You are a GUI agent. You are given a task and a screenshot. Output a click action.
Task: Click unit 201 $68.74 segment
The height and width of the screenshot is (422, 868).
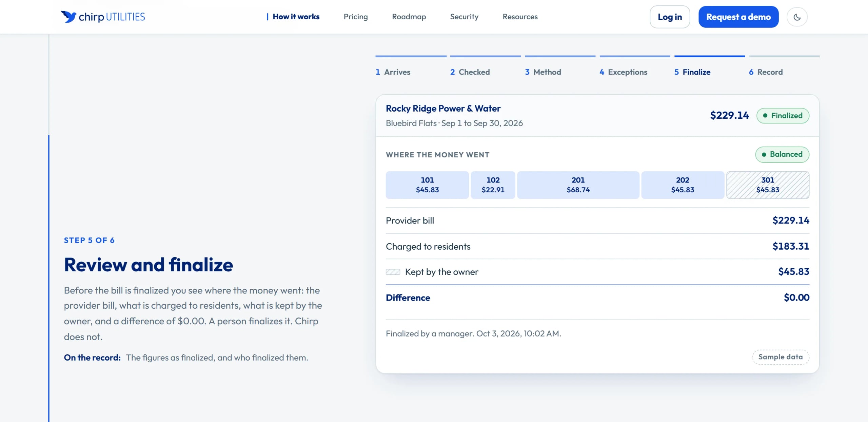tap(578, 185)
